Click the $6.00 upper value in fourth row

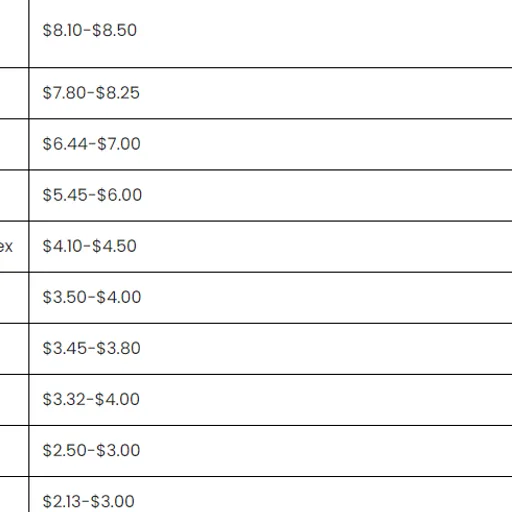coord(120,195)
